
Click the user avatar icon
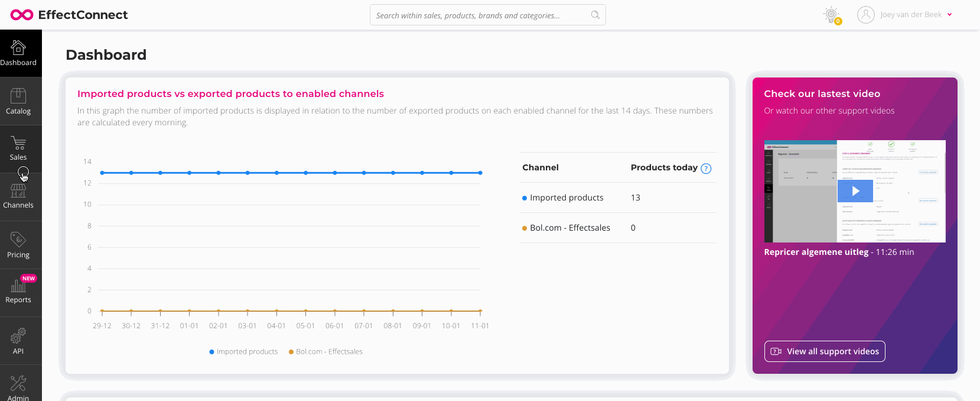click(866, 15)
